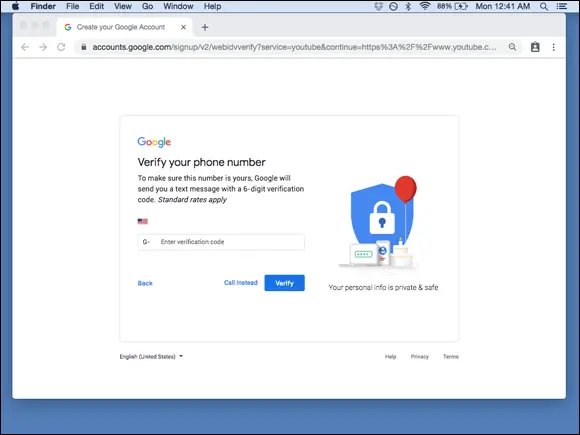
Task: Click the battery status indicator
Action: coord(452,6)
